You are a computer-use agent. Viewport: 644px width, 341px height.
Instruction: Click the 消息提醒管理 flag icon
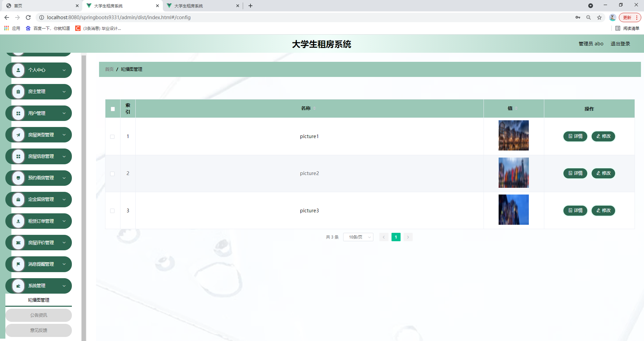pos(18,264)
